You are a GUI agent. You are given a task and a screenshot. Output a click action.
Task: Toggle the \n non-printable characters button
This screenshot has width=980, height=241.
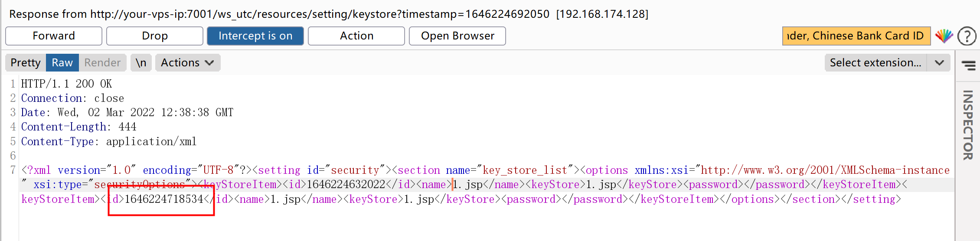[140, 63]
